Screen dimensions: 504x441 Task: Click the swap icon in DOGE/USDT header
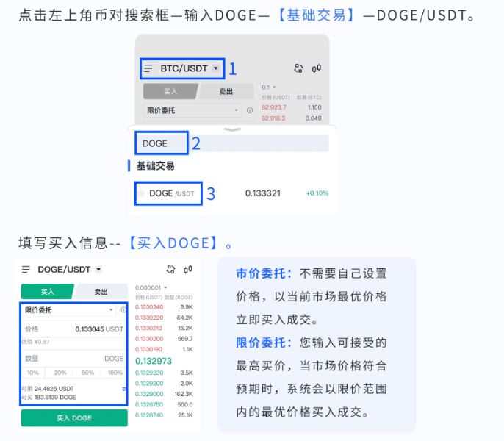coord(171,270)
